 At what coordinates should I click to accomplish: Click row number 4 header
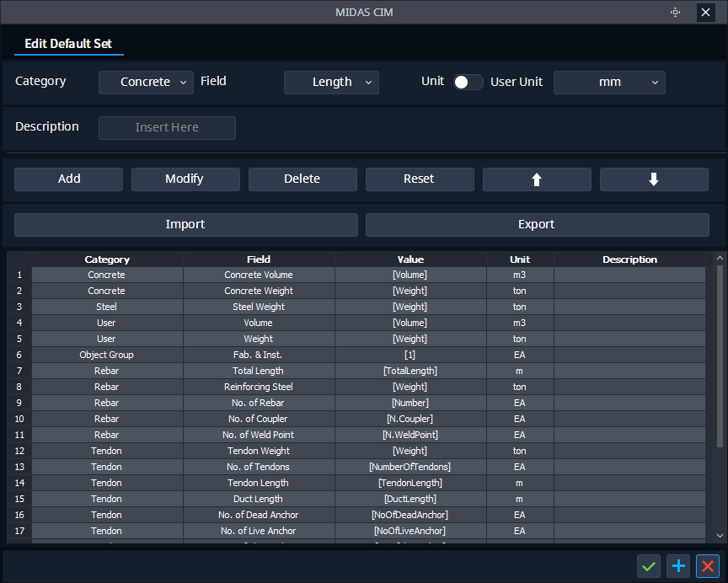tap(19, 323)
